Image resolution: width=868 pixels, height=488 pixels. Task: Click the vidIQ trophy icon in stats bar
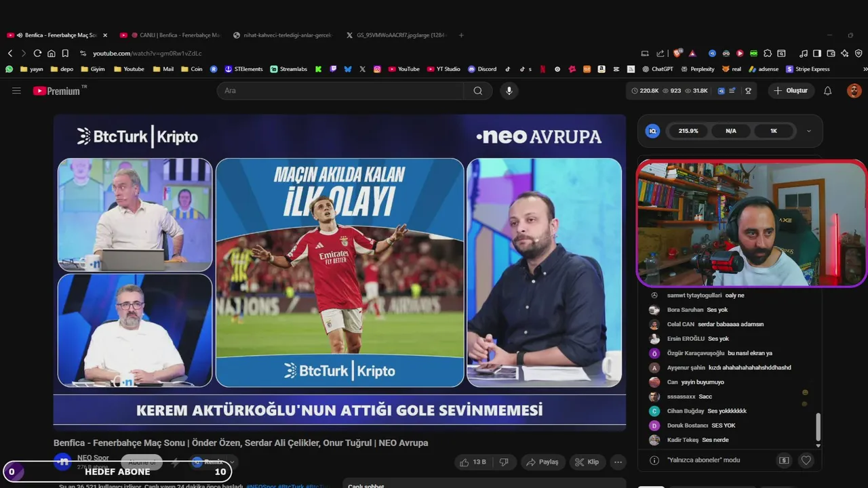[x=748, y=91]
